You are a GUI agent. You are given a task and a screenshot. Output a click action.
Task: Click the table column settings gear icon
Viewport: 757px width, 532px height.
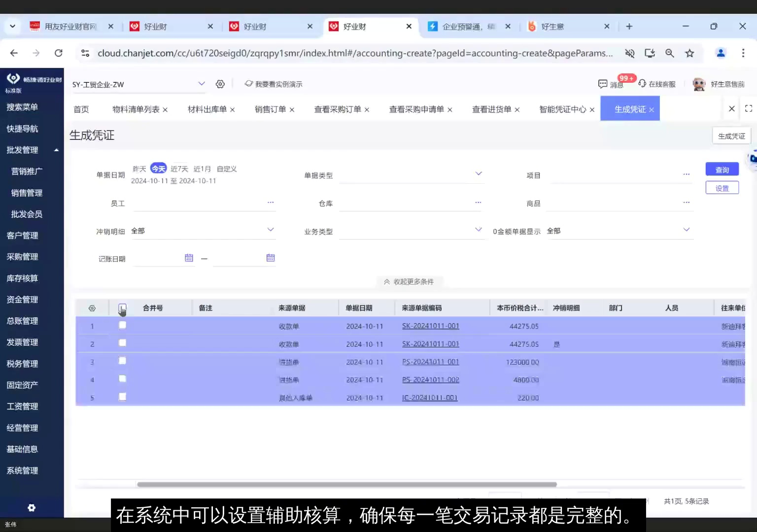(x=92, y=307)
